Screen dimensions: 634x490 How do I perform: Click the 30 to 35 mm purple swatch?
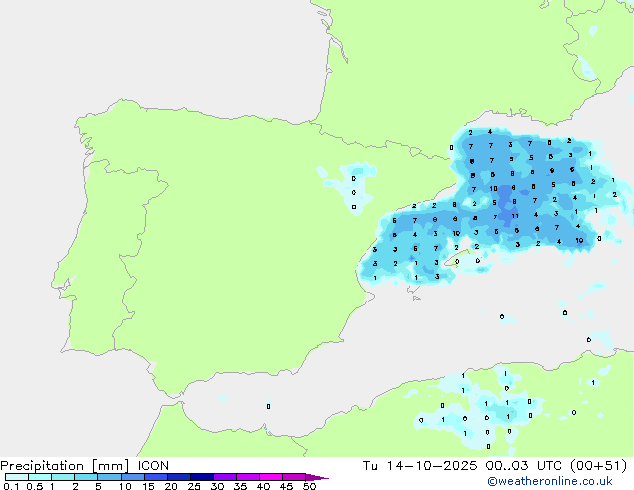click(x=224, y=477)
